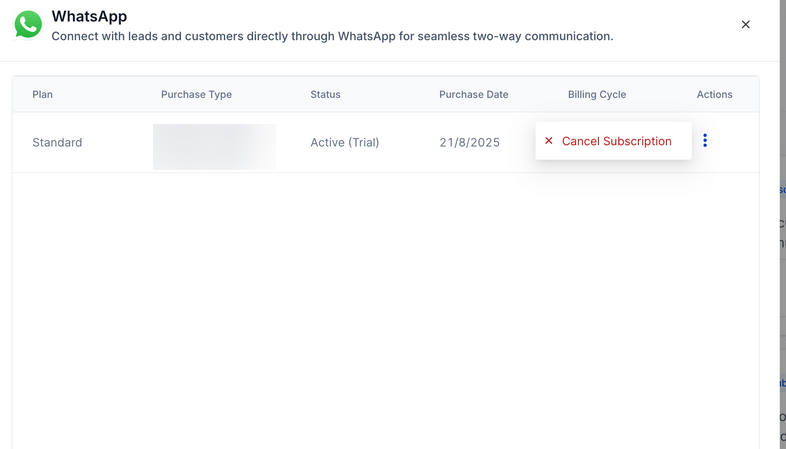
Task: Click the green WhatsApp logo icon
Action: point(28,25)
